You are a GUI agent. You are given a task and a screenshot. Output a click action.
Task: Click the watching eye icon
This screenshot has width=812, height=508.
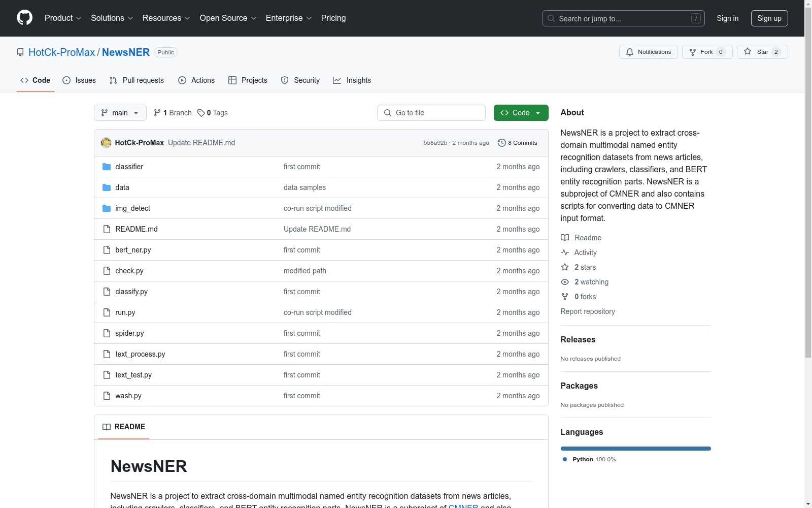tap(565, 282)
